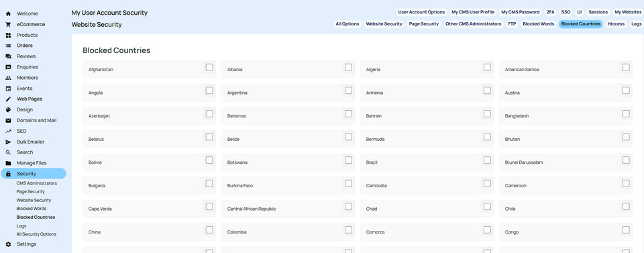
Task: Click the Welcome home icon
Action: tap(8, 13)
